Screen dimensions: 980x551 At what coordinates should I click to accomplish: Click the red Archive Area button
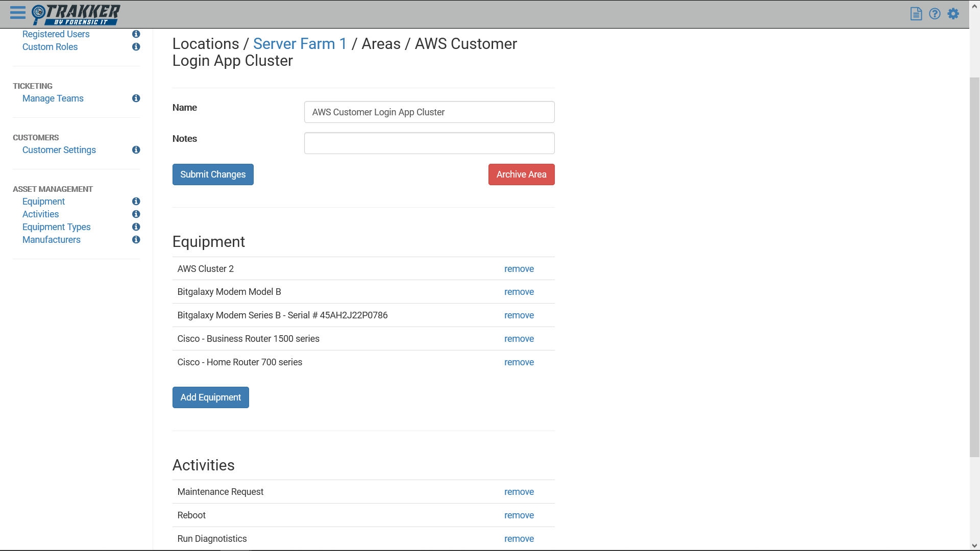point(521,174)
